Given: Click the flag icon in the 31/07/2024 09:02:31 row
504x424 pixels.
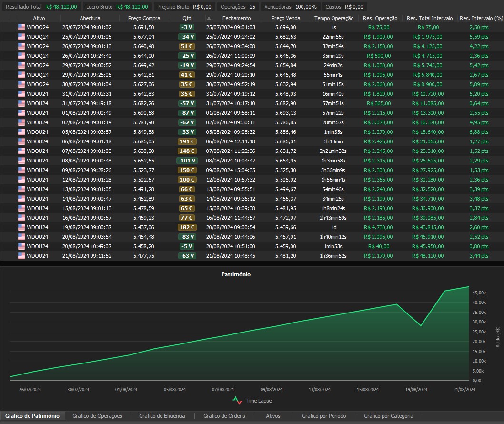Looking at the screenshot, I should point(21,94).
